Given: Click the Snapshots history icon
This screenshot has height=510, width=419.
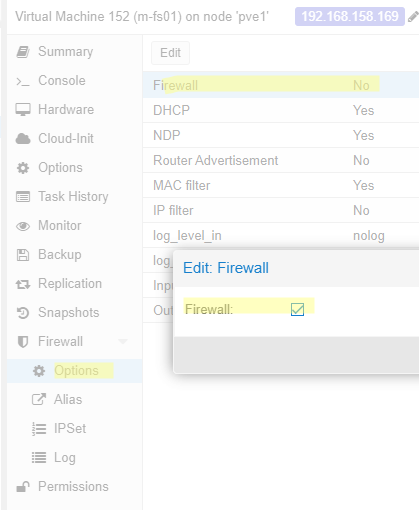Looking at the screenshot, I should tap(23, 313).
